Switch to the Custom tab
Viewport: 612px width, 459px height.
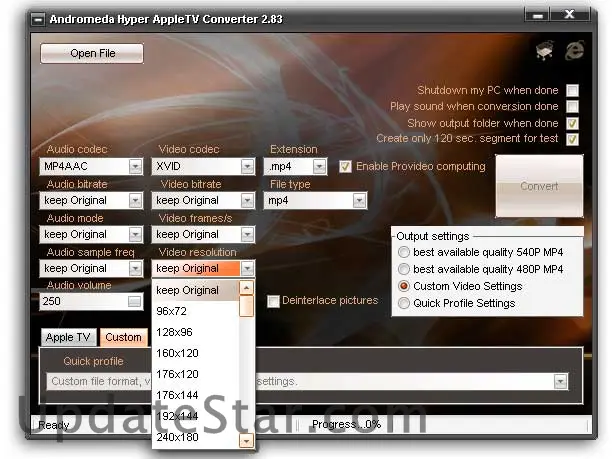coord(124,337)
